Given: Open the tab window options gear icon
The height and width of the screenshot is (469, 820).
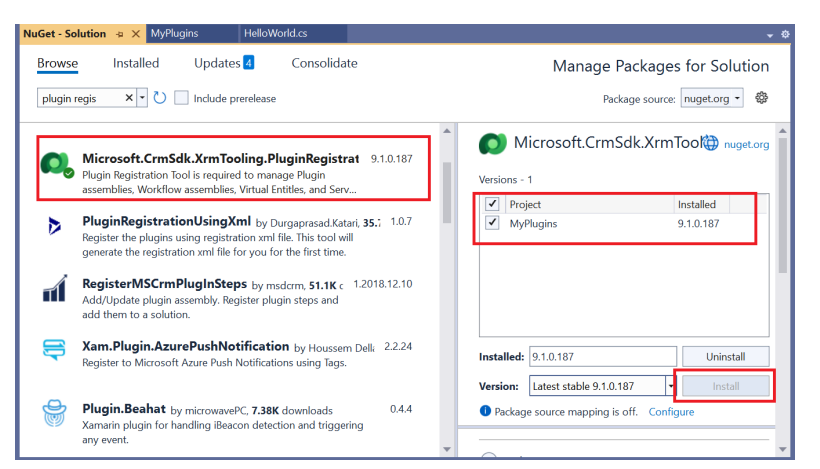Looking at the screenshot, I should tap(785, 34).
